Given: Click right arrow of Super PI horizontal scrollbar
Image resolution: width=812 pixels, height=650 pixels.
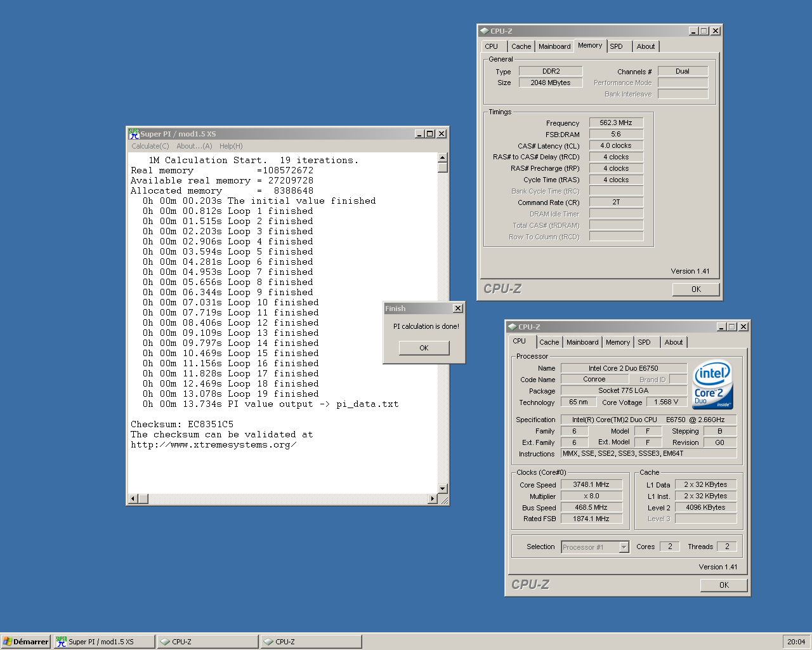Looking at the screenshot, I should pyautogui.click(x=433, y=499).
